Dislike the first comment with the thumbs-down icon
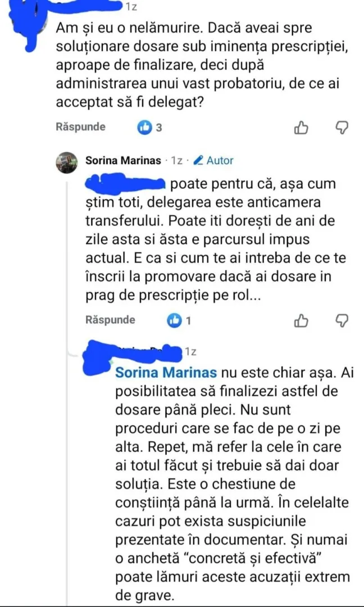Image resolution: width=364 pixels, height=607 pixels. [342, 128]
